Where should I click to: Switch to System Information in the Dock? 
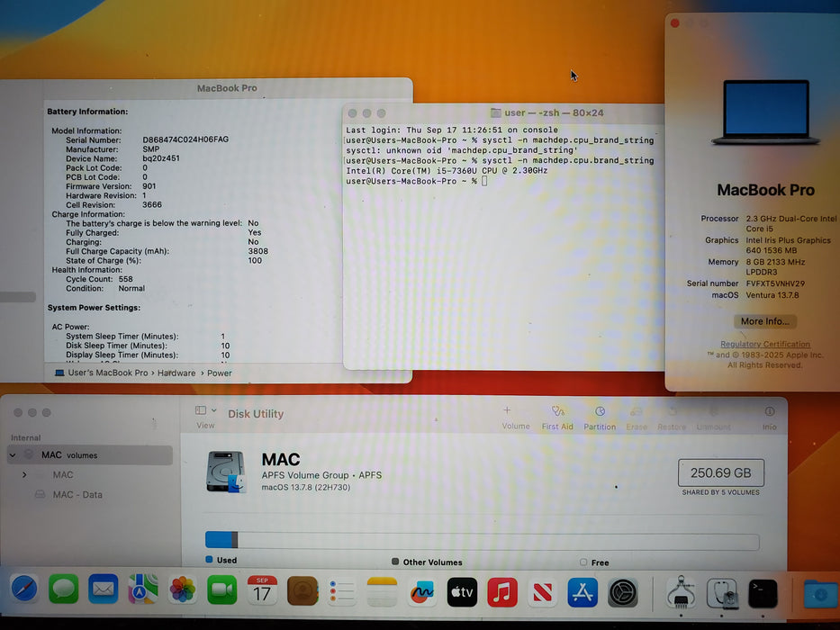[x=682, y=593]
